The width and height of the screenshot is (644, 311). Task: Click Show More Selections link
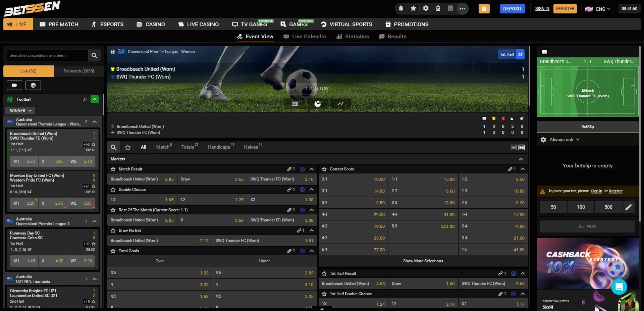(423, 261)
